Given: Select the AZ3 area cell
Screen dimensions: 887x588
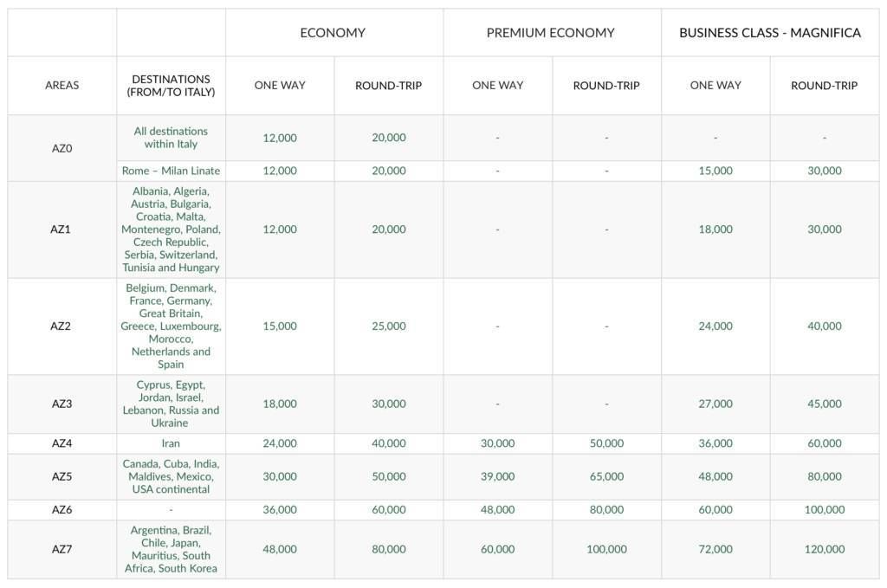Looking at the screenshot, I should [62, 404].
